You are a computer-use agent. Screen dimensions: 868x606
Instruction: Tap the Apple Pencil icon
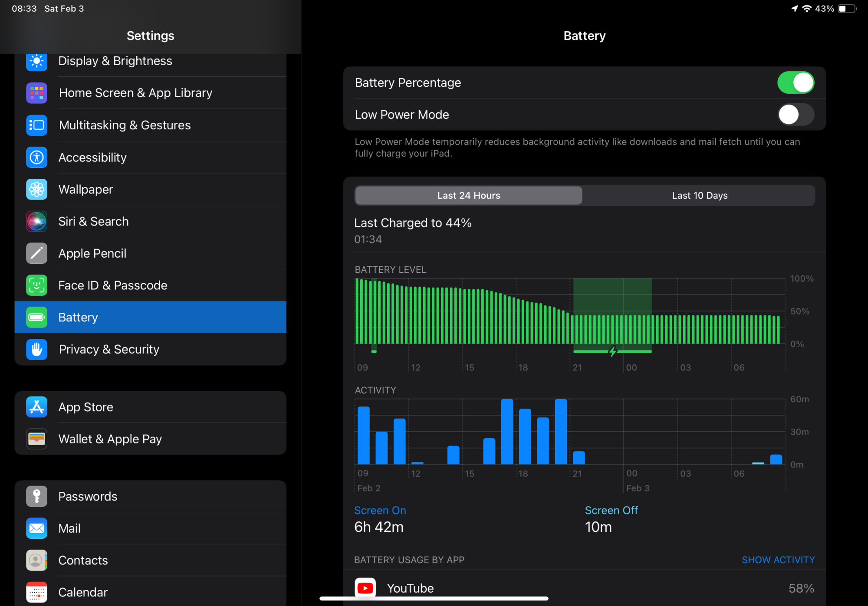coord(36,253)
